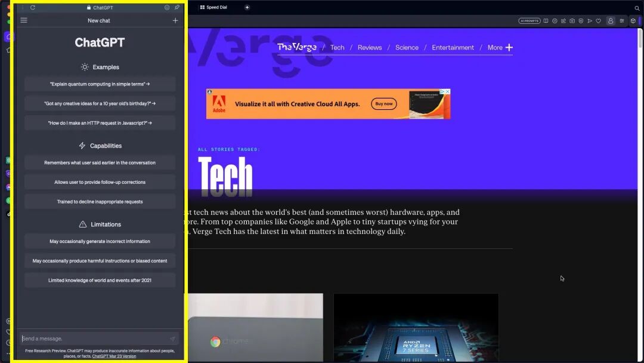Click the send message arrow icon
This screenshot has height=363, width=644.
coord(172,339)
